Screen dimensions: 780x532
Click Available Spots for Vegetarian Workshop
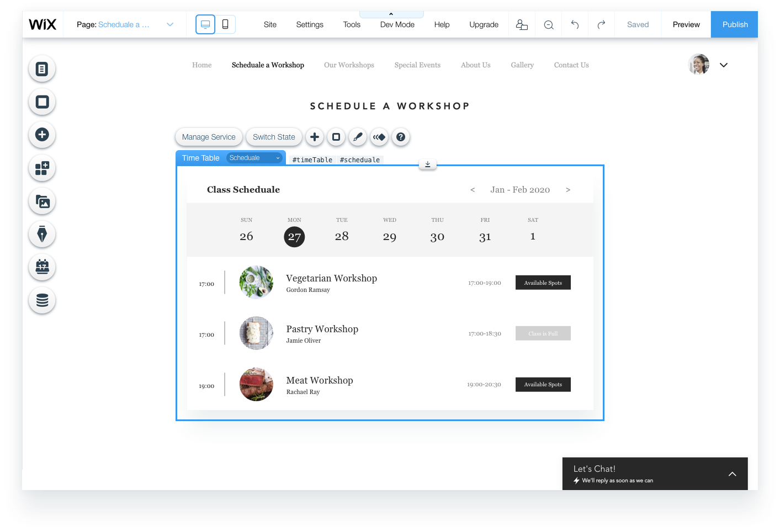(x=543, y=283)
